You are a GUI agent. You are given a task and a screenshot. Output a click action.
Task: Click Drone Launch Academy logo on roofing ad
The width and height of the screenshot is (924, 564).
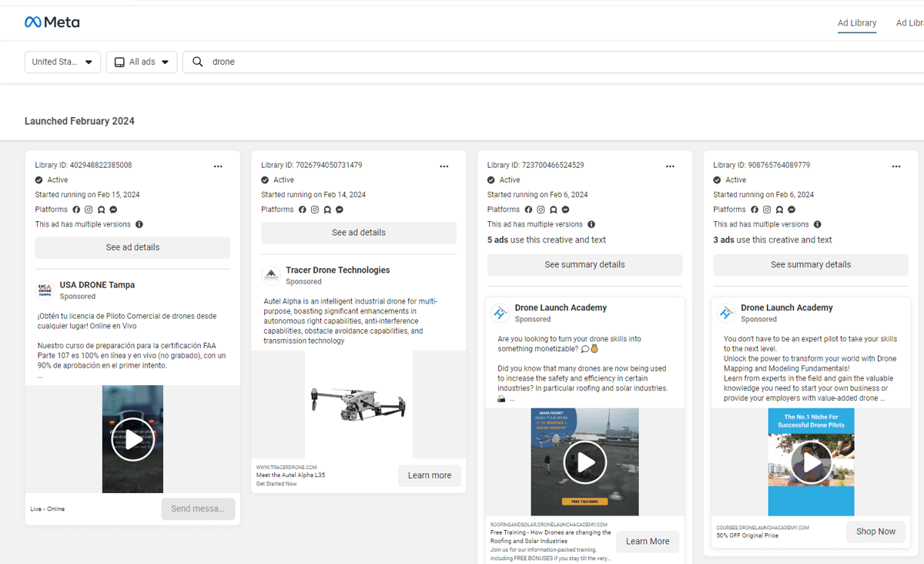500,313
